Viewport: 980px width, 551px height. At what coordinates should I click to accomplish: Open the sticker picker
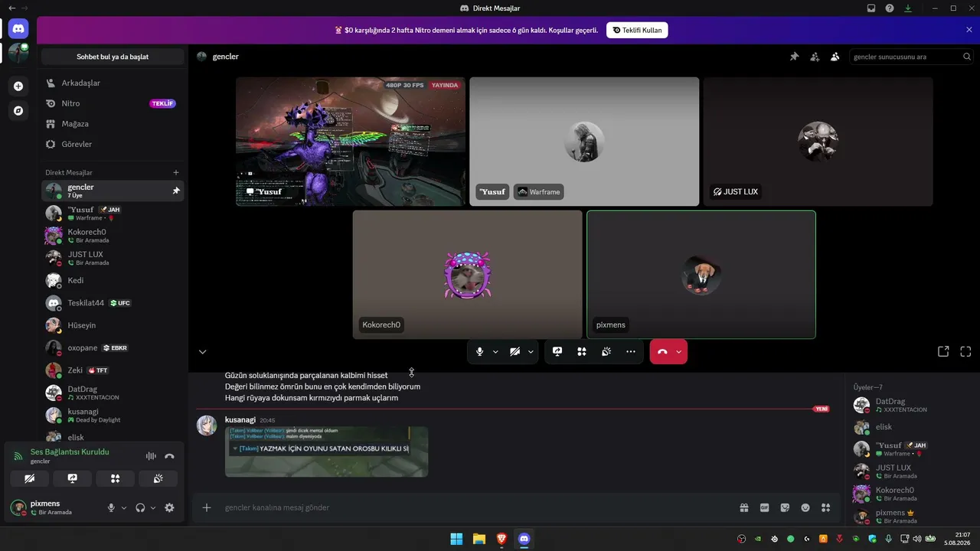click(785, 507)
